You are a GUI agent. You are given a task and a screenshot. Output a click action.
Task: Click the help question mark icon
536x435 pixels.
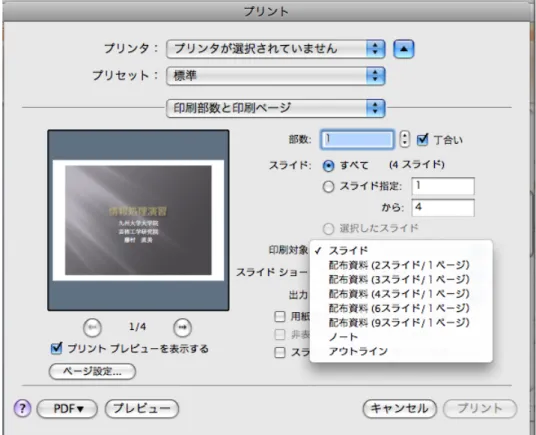pos(22,408)
